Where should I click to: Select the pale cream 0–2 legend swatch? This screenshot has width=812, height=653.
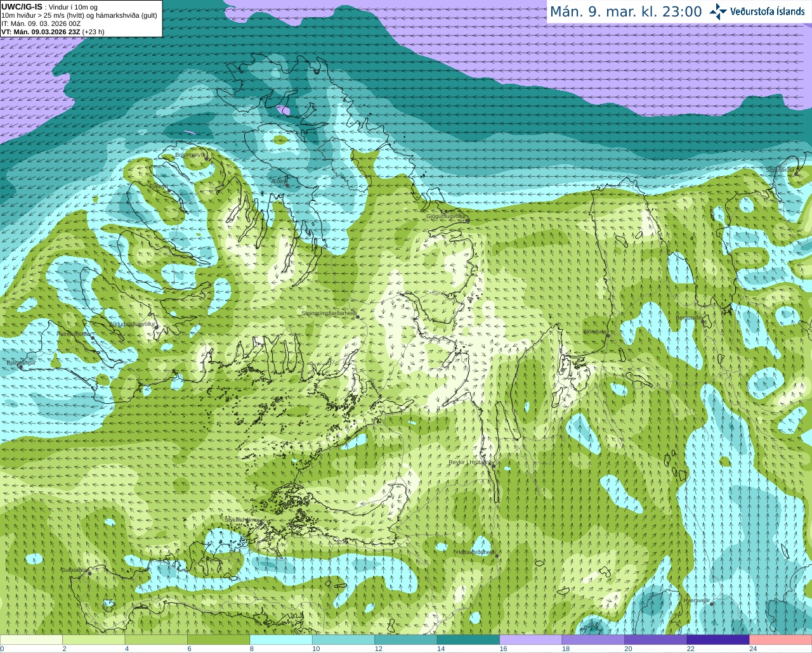(31, 640)
